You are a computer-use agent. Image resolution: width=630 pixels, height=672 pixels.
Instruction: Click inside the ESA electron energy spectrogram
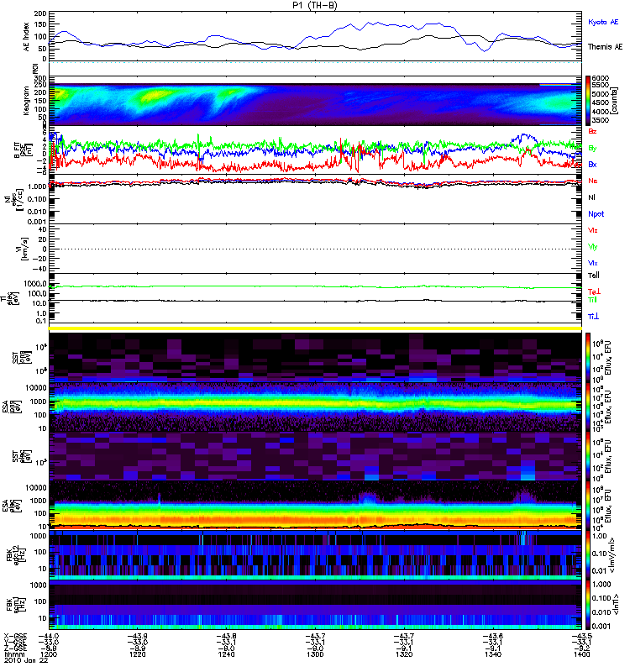pos(316,507)
